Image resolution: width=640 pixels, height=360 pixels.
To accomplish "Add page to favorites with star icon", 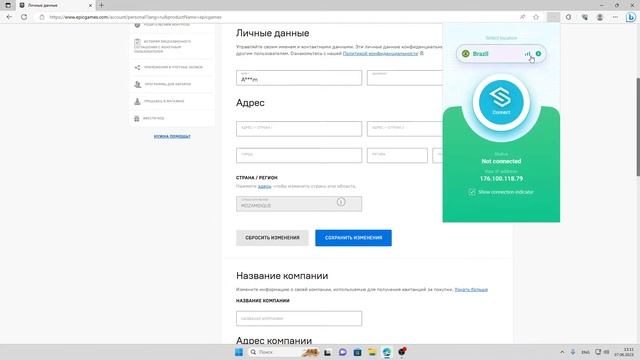I will click(x=536, y=17).
